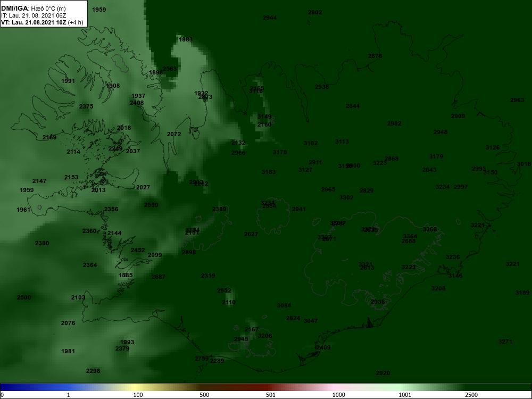
Task: Click the 3271 label in the southeast
Action: 505,342
